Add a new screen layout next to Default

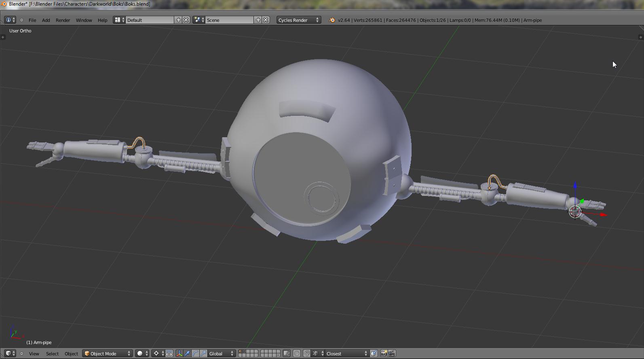coord(178,20)
